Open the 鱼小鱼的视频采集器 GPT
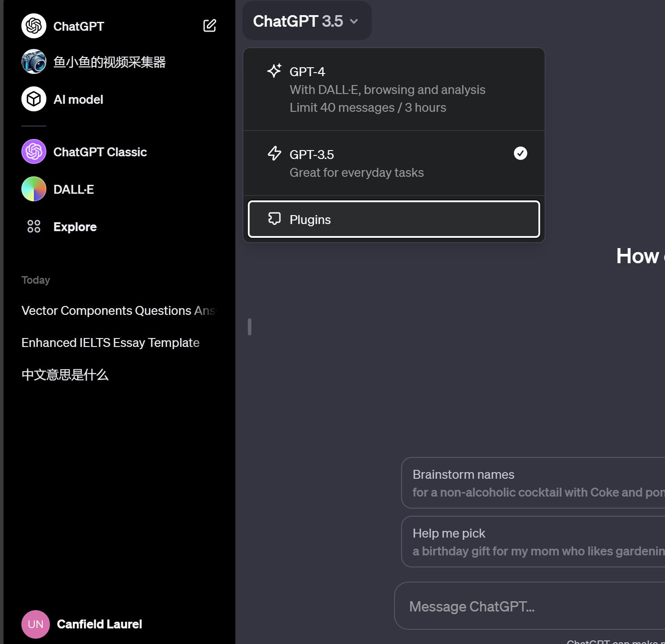The image size is (665, 644). 119,61
